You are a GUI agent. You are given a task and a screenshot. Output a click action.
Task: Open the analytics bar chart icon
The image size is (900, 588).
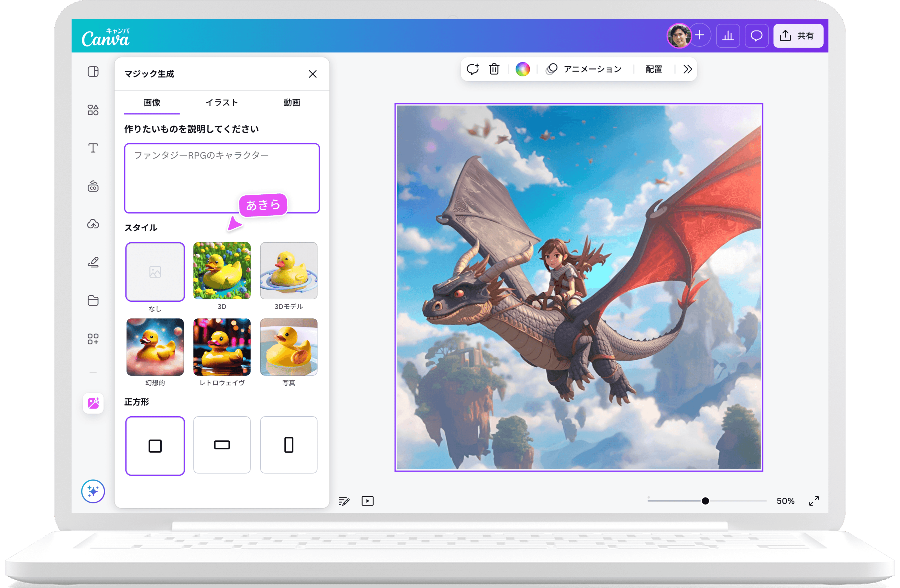click(728, 36)
